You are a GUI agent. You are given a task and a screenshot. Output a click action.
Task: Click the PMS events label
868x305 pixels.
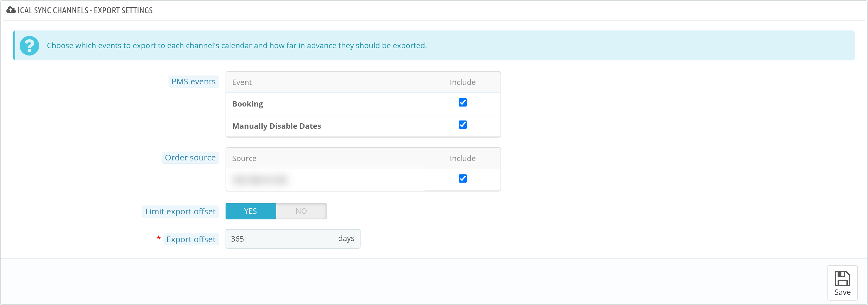(x=194, y=82)
